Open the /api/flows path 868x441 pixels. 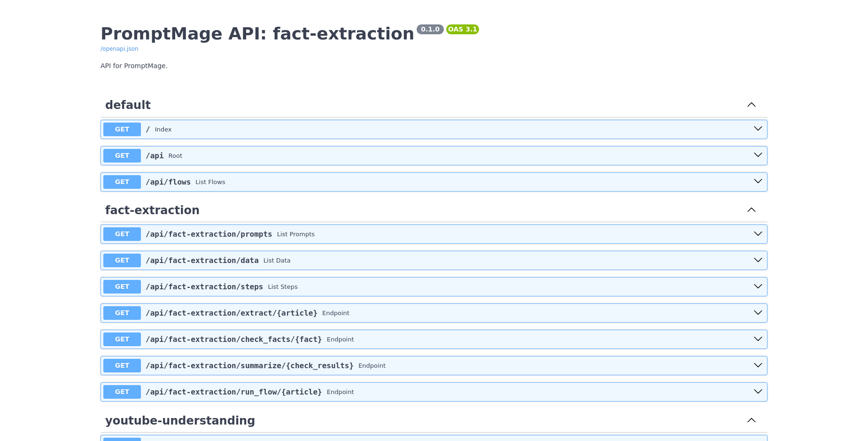coord(168,182)
